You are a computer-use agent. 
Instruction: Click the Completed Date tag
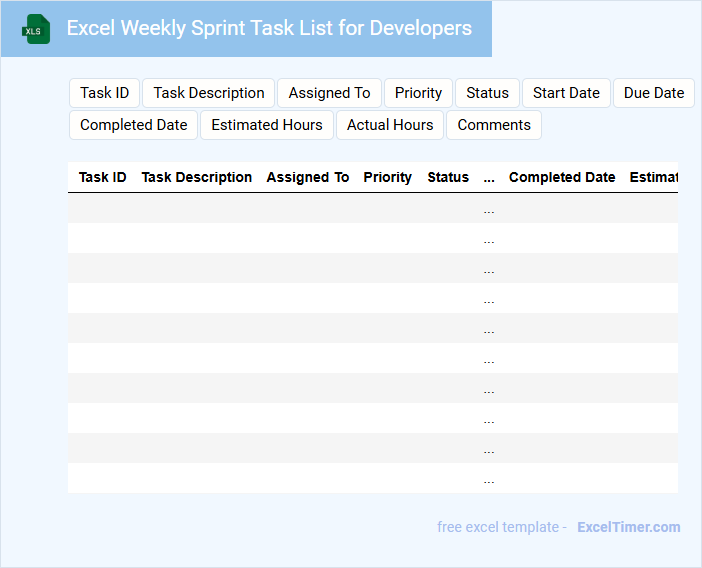(134, 125)
